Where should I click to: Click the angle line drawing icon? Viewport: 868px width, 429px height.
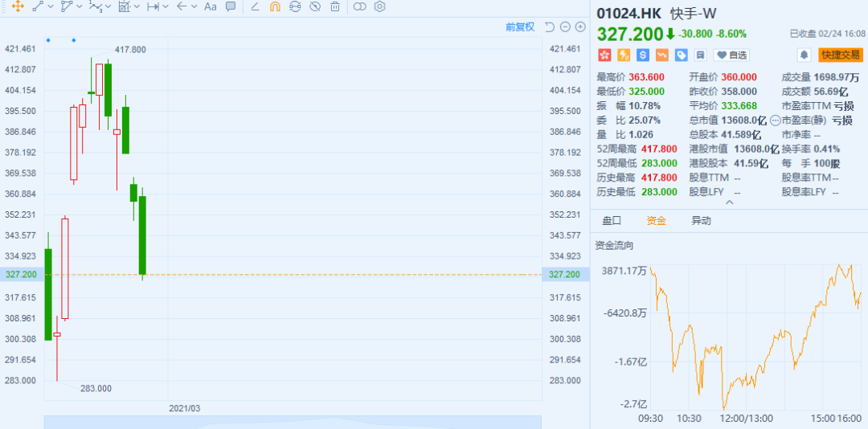pyautogui.click(x=255, y=6)
